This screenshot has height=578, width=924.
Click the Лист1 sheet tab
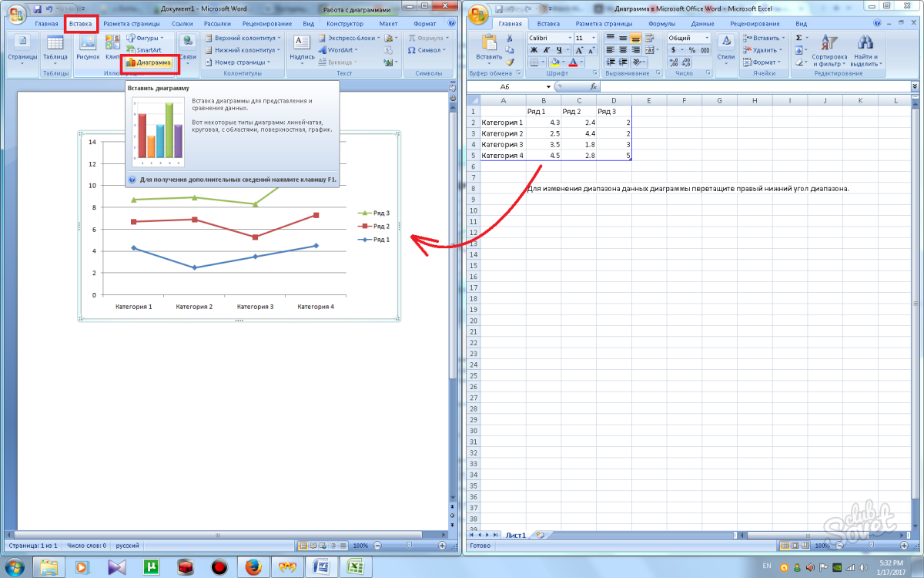pos(516,534)
